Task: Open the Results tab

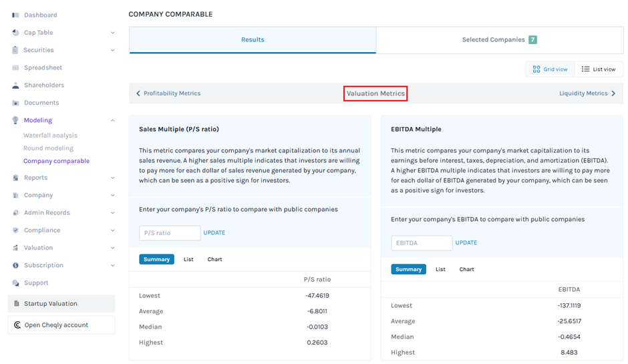Action: click(253, 40)
